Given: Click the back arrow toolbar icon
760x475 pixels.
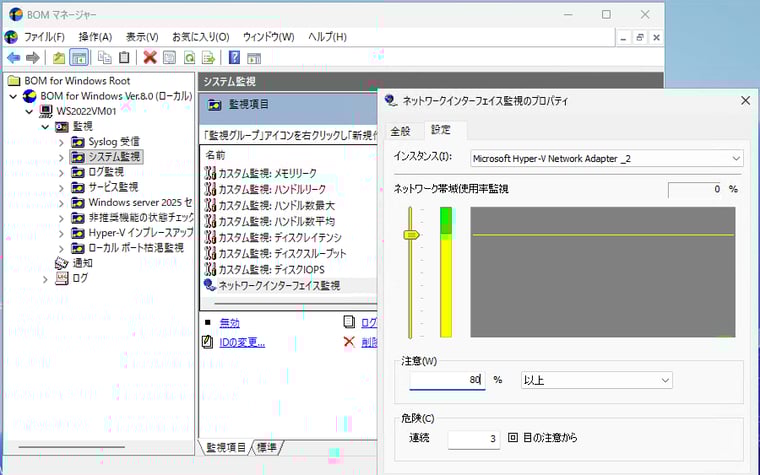Looking at the screenshot, I should click(x=14, y=58).
